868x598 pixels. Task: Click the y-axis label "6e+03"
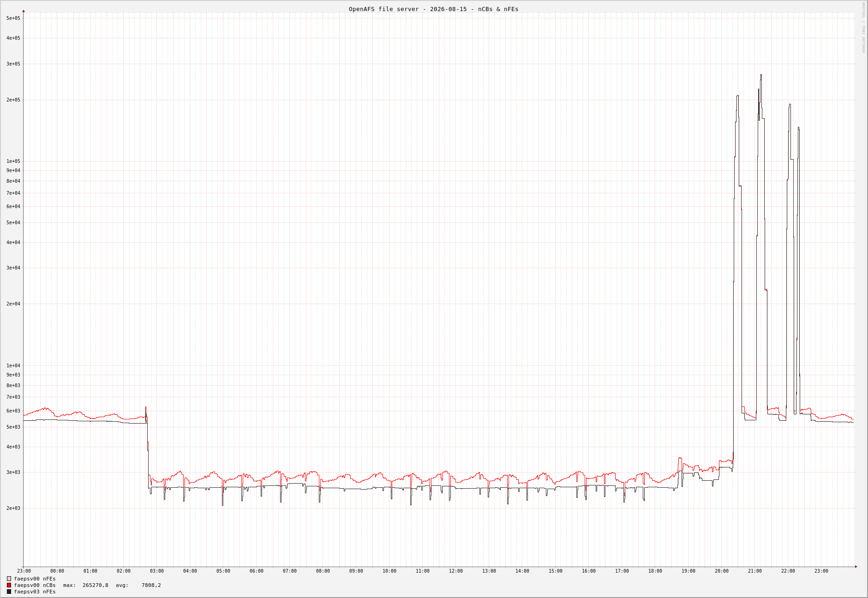13,411
